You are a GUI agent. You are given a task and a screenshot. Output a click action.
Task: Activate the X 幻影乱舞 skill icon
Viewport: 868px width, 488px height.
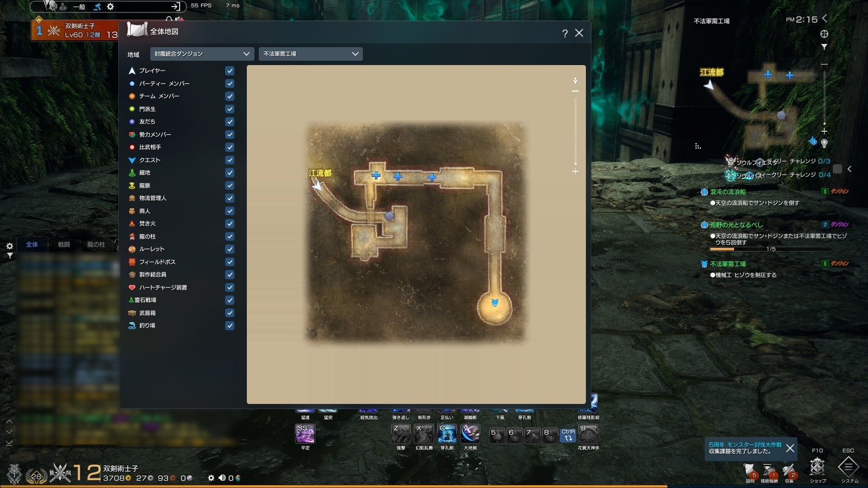(x=424, y=434)
